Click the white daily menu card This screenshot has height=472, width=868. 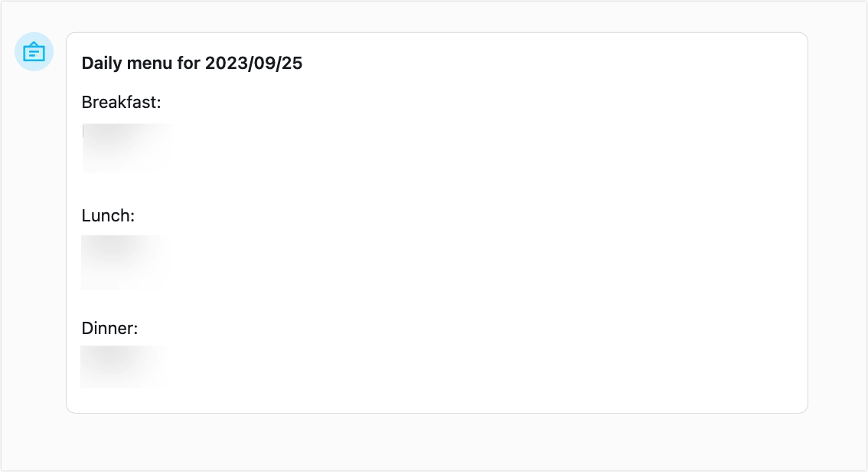click(x=436, y=222)
